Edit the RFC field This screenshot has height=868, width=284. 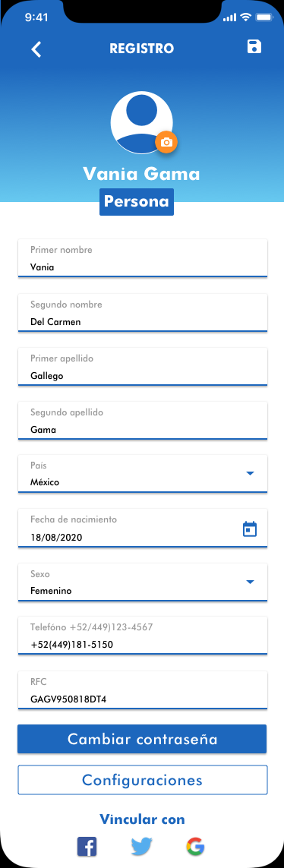[x=143, y=690]
